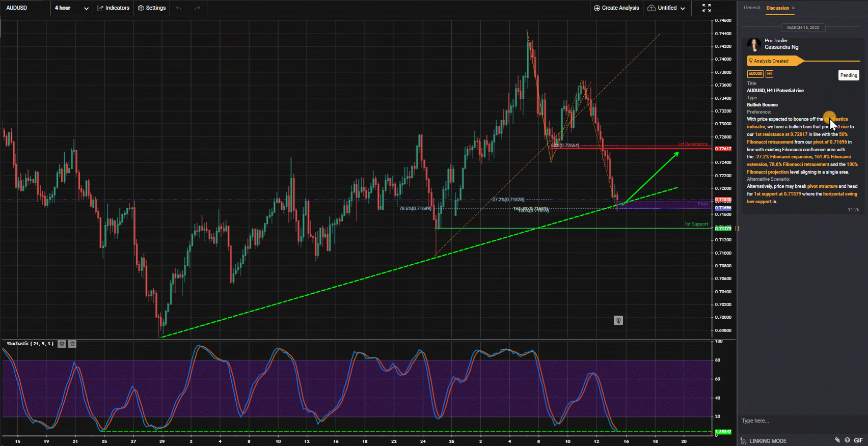Screen dimensions: 868x446
Task: Open chart Settings
Action: [152, 8]
